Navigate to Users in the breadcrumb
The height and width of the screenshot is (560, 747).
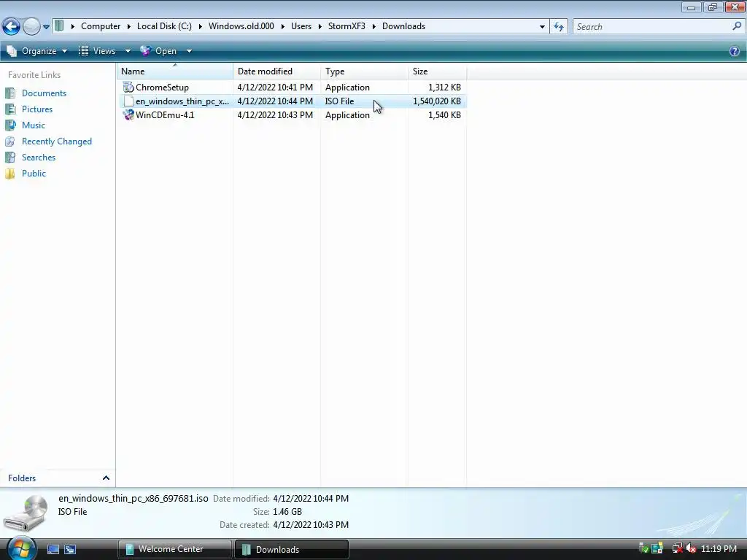(x=301, y=26)
